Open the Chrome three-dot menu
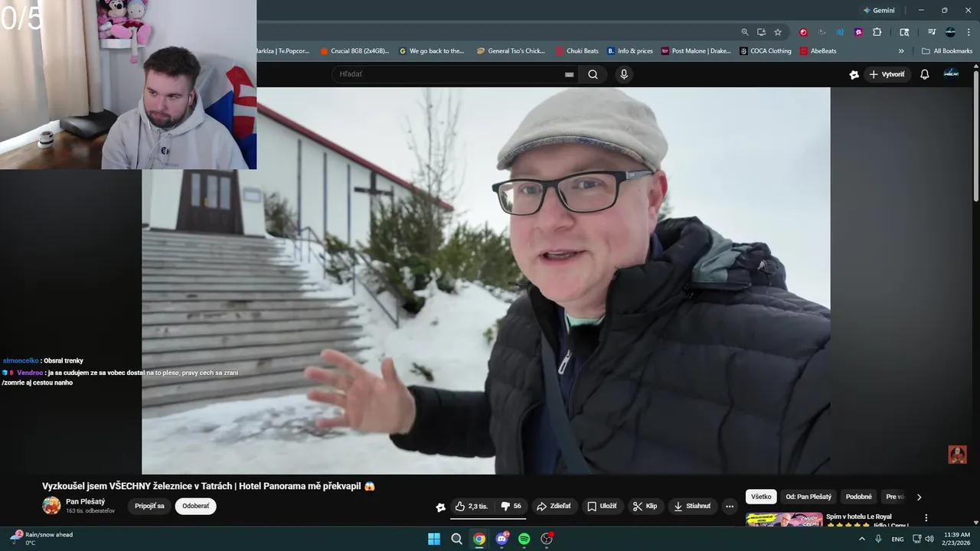Screen dimensions: 980x551 coord(969,32)
